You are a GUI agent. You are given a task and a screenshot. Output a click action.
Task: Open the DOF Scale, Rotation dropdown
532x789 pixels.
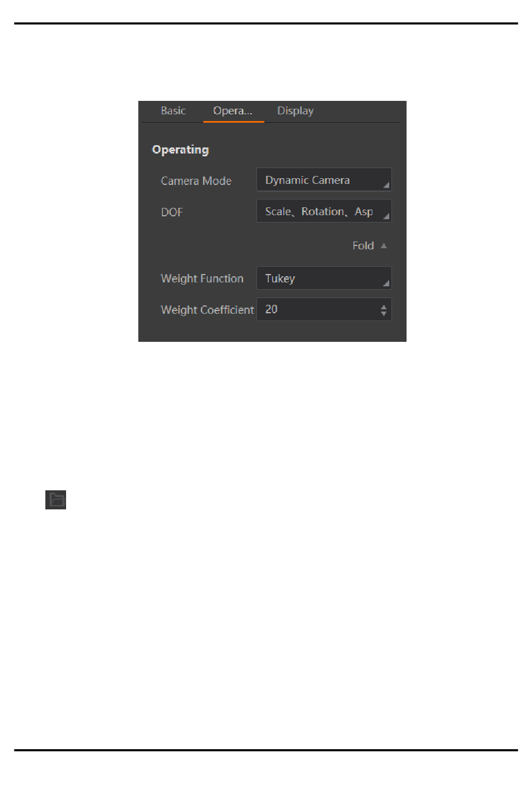(324, 211)
